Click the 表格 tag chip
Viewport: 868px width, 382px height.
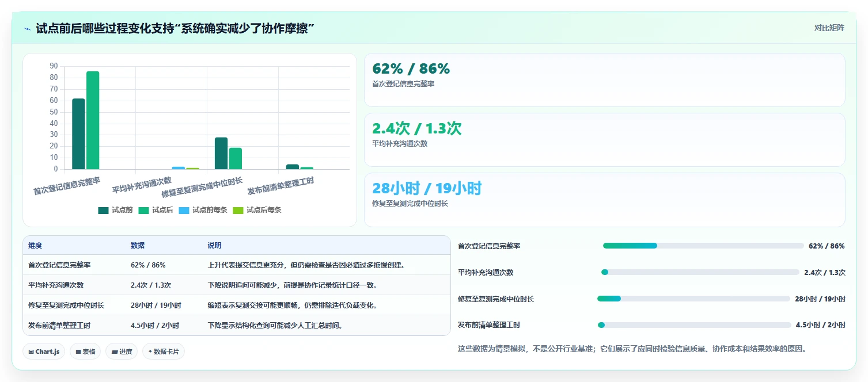point(85,352)
